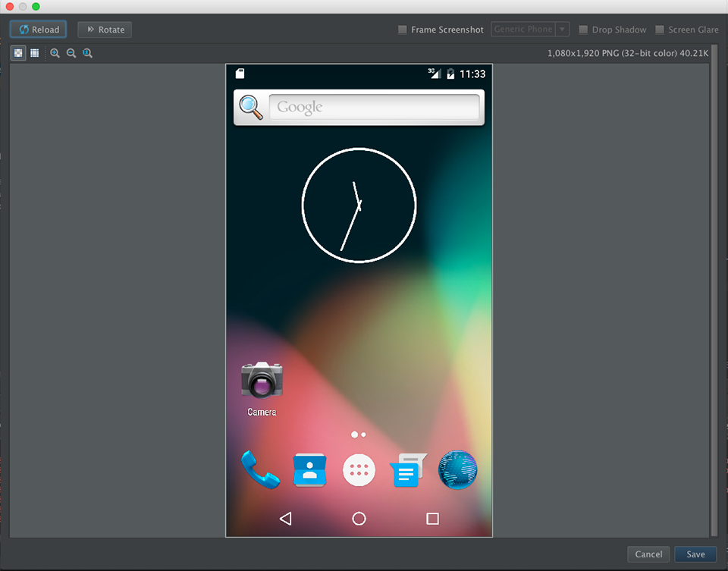
Task: Reset preview to actual size
Action: [87, 53]
